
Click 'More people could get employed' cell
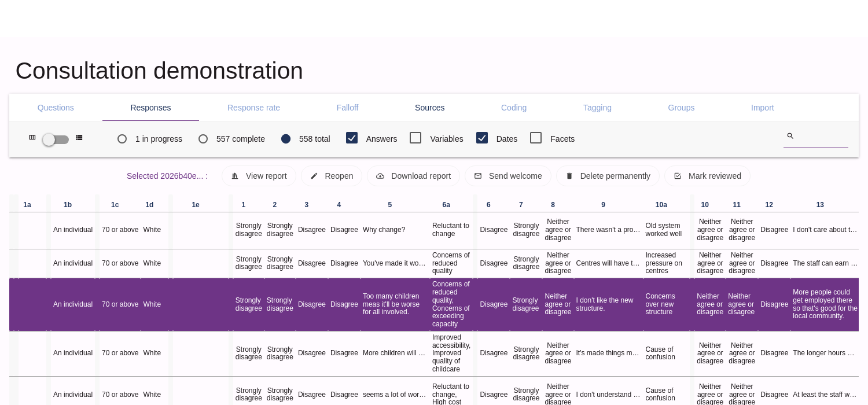click(825, 304)
